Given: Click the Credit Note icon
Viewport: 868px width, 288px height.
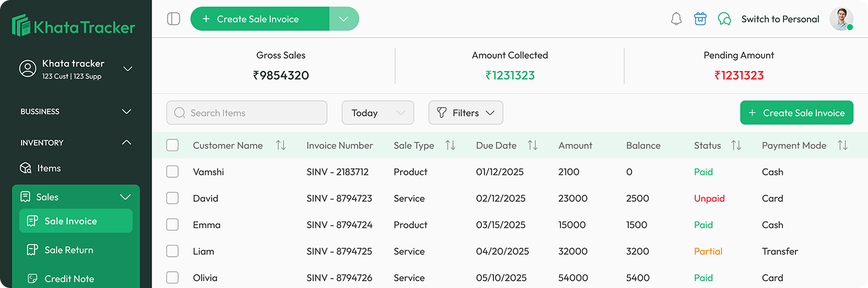Looking at the screenshot, I should 32,278.
